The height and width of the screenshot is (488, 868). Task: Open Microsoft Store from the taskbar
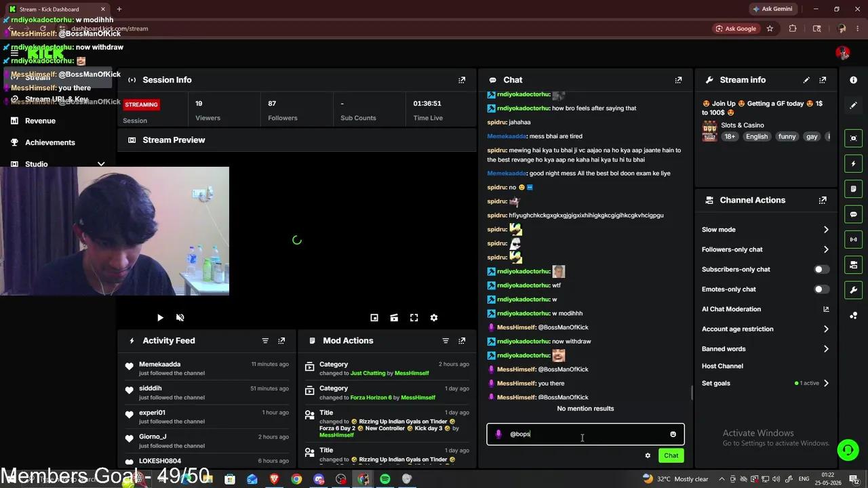[x=230, y=479]
